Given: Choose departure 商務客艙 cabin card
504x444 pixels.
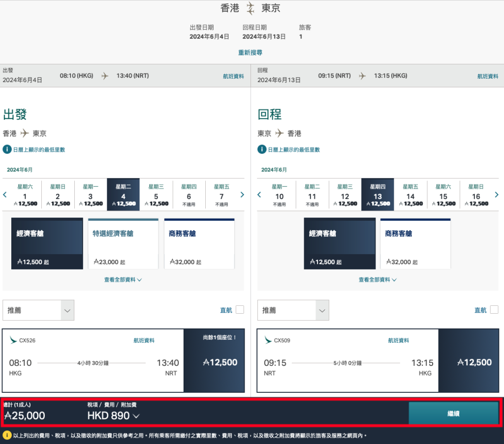Looking at the screenshot, I should [x=199, y=244].
